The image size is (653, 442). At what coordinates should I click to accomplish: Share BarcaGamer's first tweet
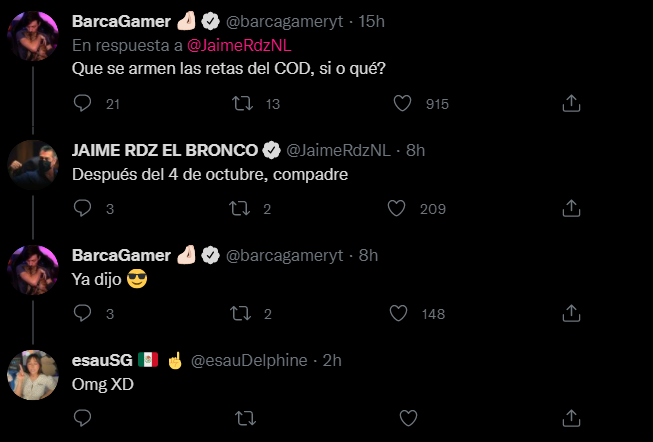571,103
